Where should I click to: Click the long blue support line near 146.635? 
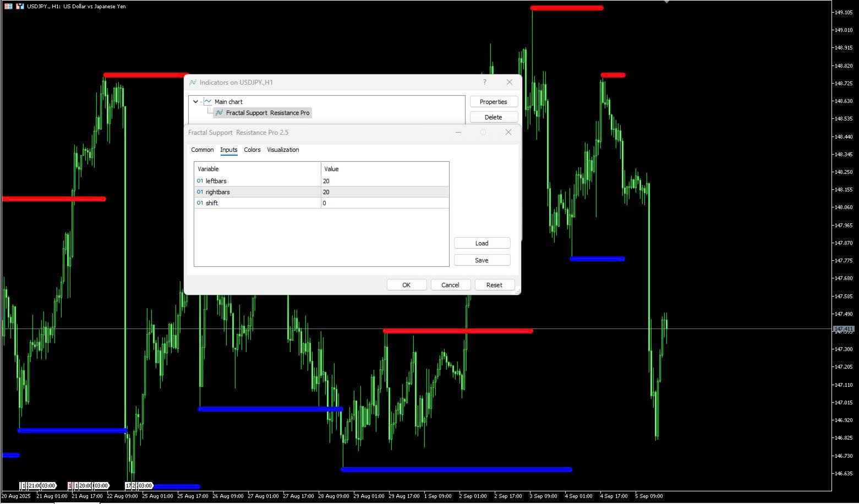pos(457,469)
